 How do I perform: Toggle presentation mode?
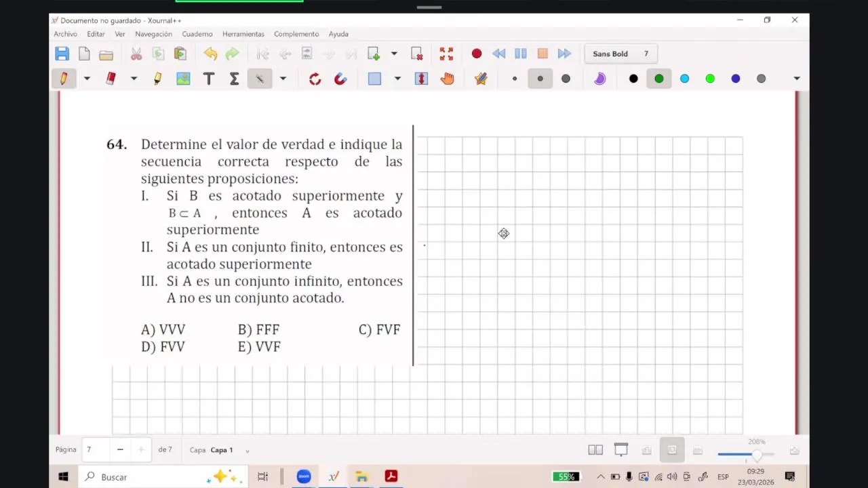[621, 450]
